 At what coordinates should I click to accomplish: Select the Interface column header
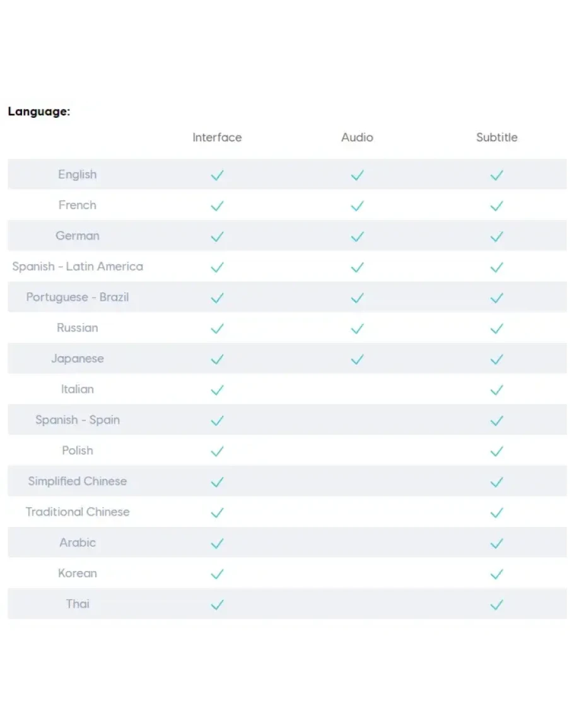pyautogui.click(x=217, y=137)
